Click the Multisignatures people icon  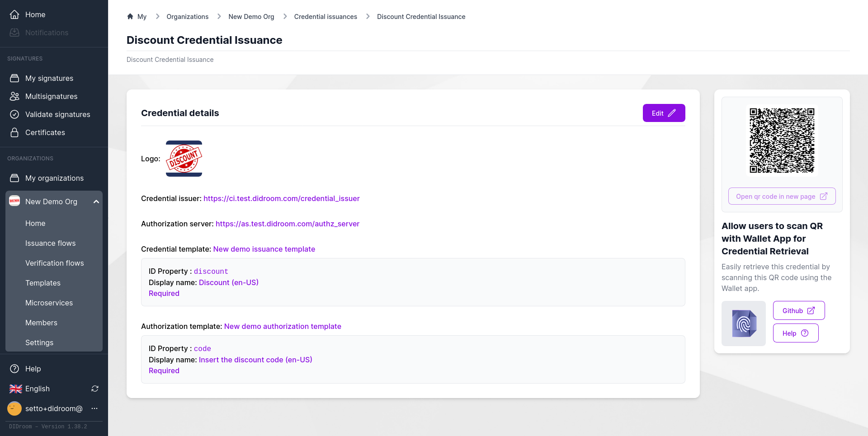click(14, 96)
